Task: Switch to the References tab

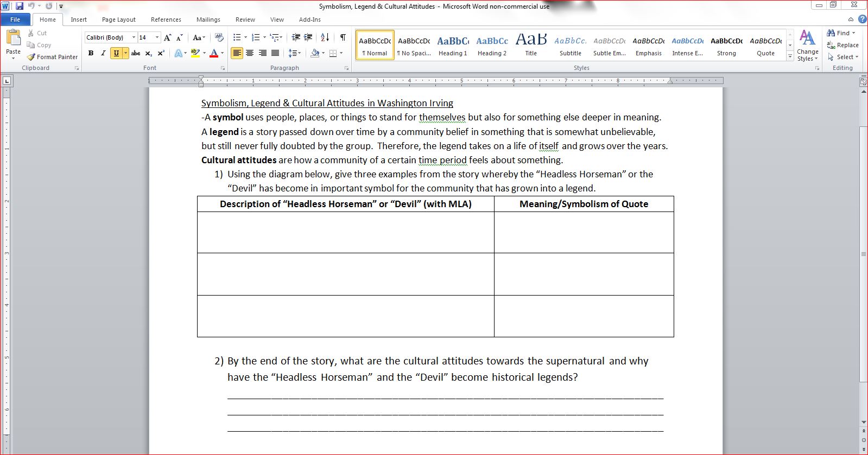Action: tap(166, 20)
